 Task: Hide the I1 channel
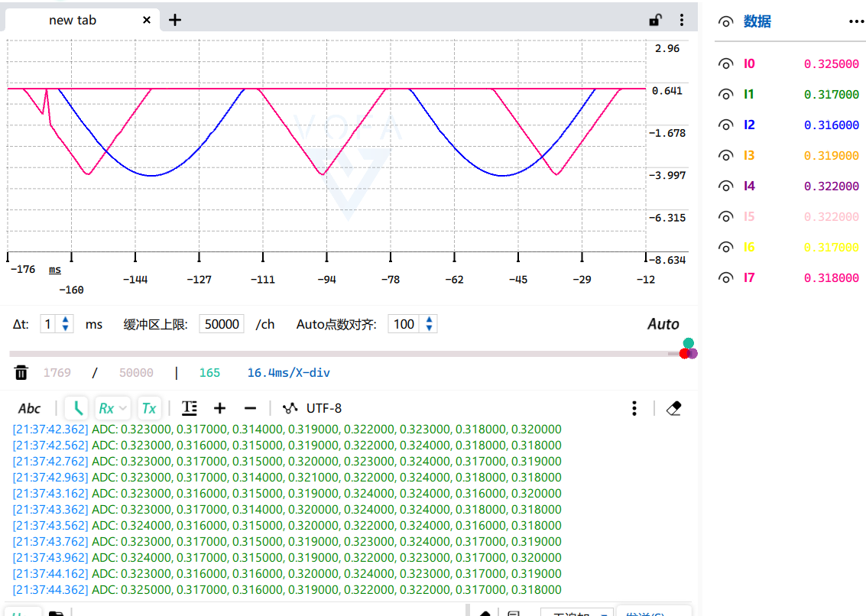pos(725,95)
